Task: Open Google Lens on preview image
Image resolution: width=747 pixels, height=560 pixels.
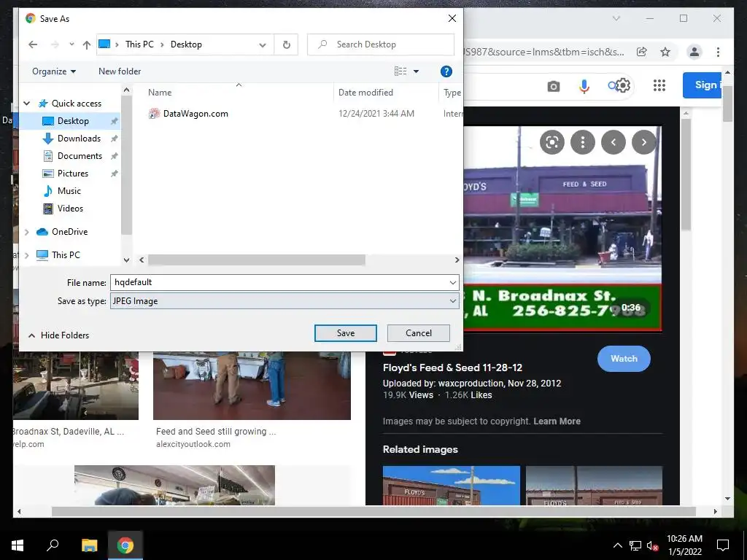Action: [552, 142]
